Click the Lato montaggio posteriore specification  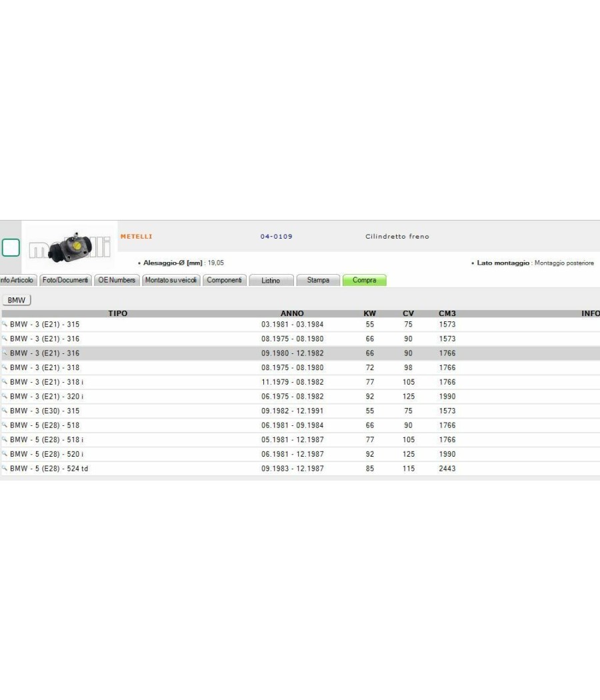point(533,263)
